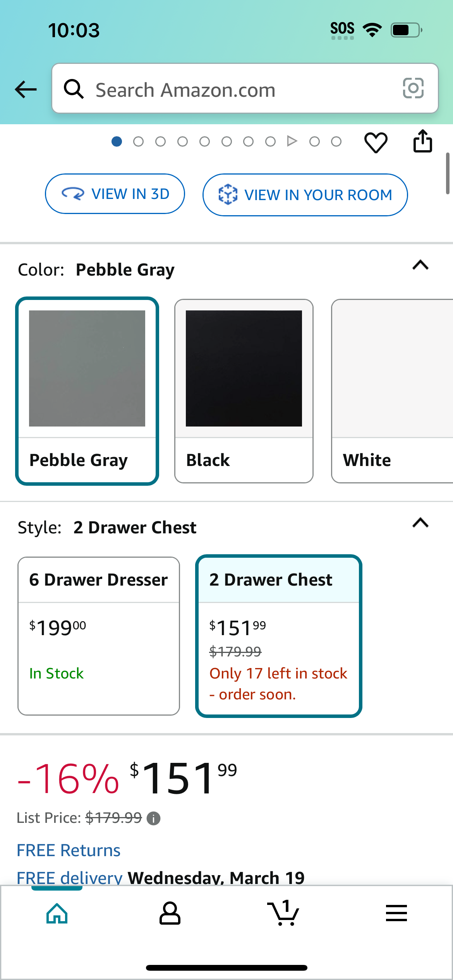
Task: Select the 2 Drawer Chest style
Action: [x=279, y=636]
